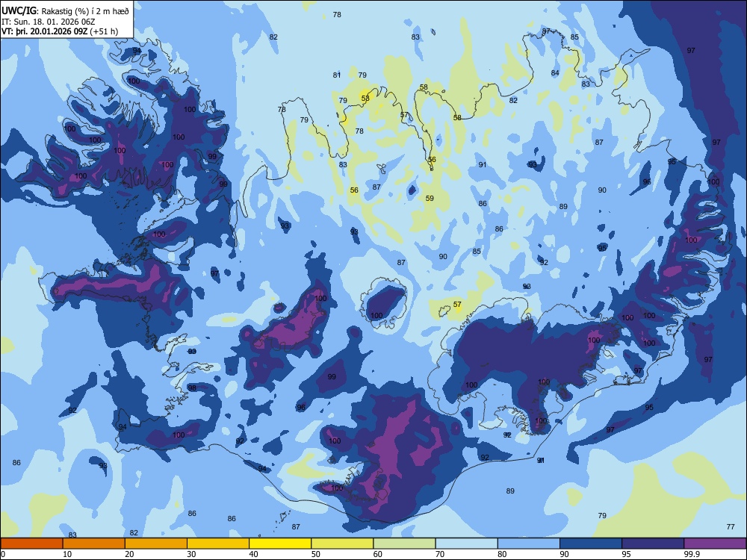Pick the golden 30–40 legend swatch
This screenshot has width=747, height=560.
[218, 544]
